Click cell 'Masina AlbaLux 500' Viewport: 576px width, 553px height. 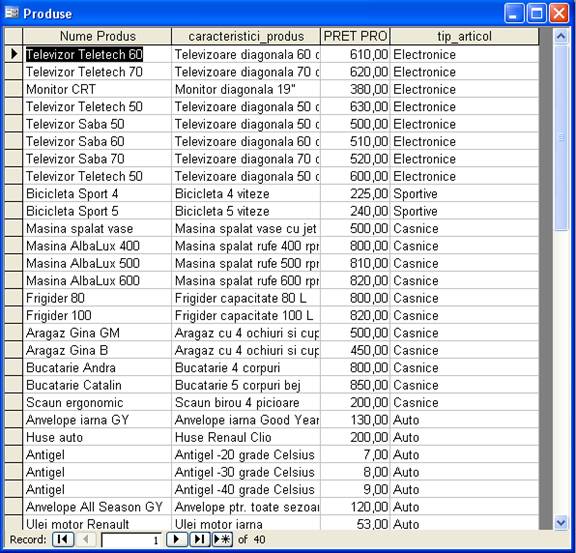(97, 263)
